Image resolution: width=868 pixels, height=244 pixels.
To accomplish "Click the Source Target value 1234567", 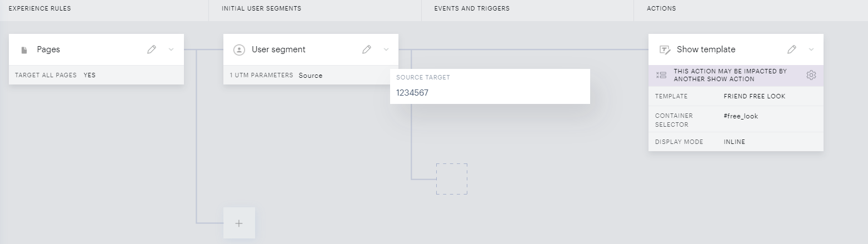I will [x=412, y=93].
